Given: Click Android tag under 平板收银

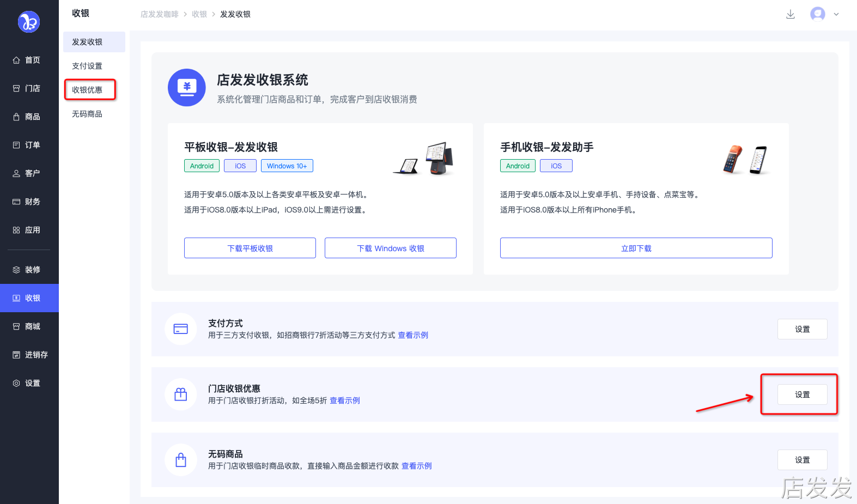Looking at the screenshot, I should tap(202, 166).
